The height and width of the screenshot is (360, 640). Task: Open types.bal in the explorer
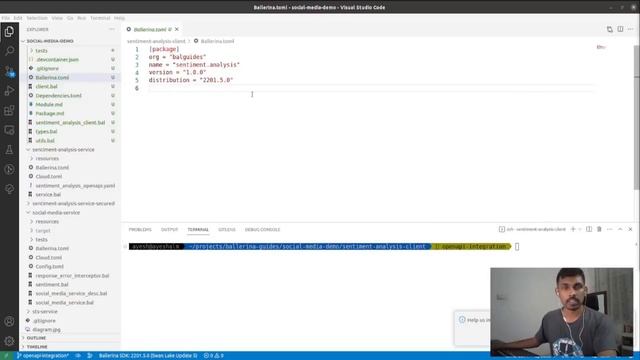46,131
